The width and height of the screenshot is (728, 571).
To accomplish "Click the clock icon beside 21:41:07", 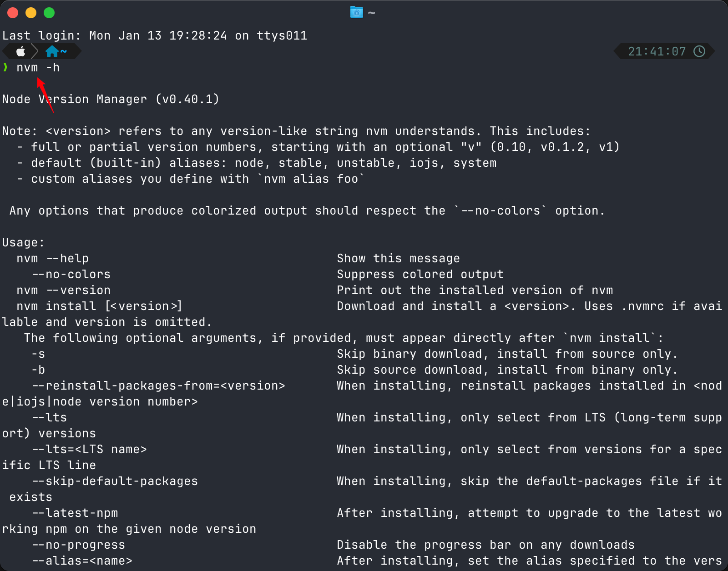I will pos(699,51).
